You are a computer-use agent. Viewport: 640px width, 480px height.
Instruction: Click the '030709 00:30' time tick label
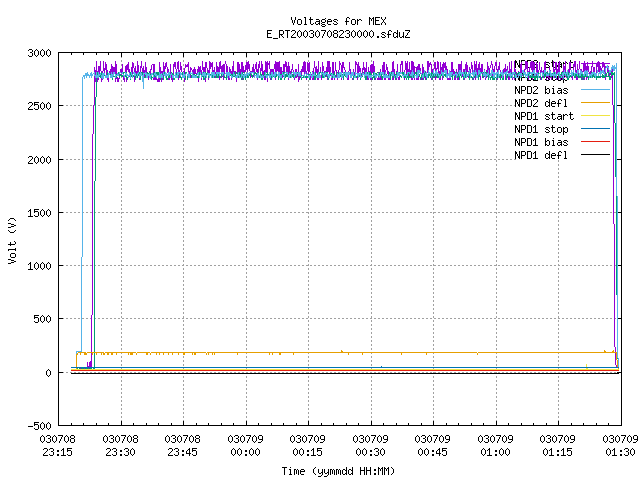pos(370,445)
